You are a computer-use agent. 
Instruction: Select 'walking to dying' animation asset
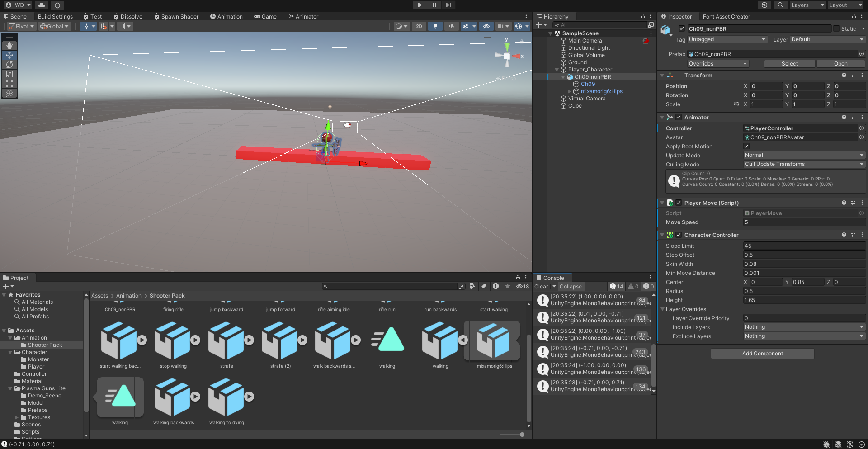click(x=226, y=402)
